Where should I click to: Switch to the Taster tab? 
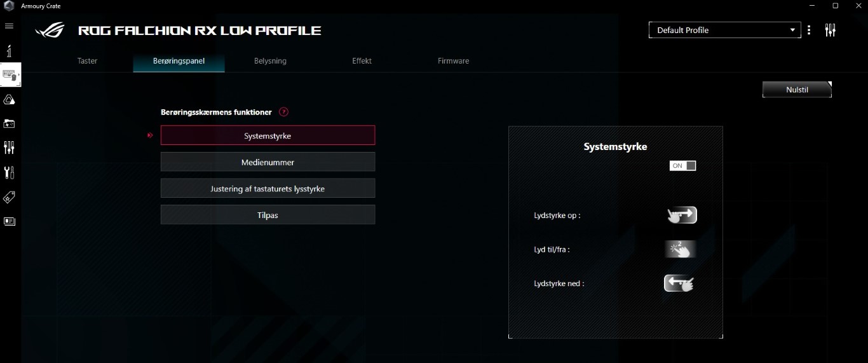[88, 61]
